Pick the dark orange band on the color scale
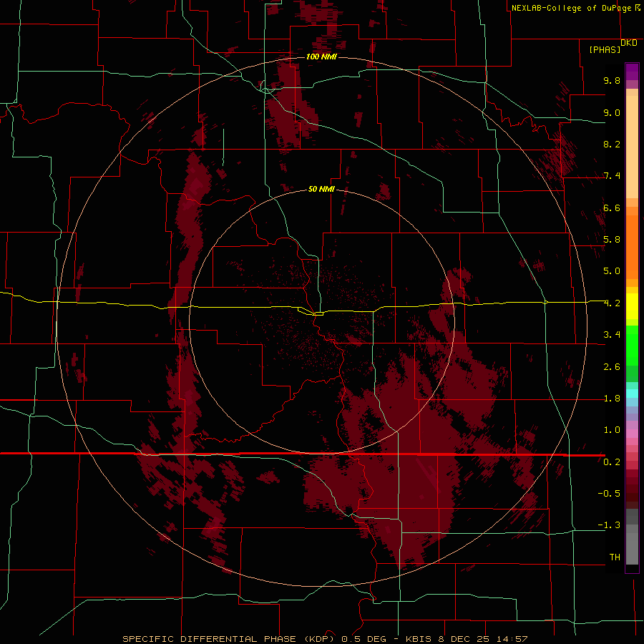This screenshot has width=644, height=644. point(632,248)
